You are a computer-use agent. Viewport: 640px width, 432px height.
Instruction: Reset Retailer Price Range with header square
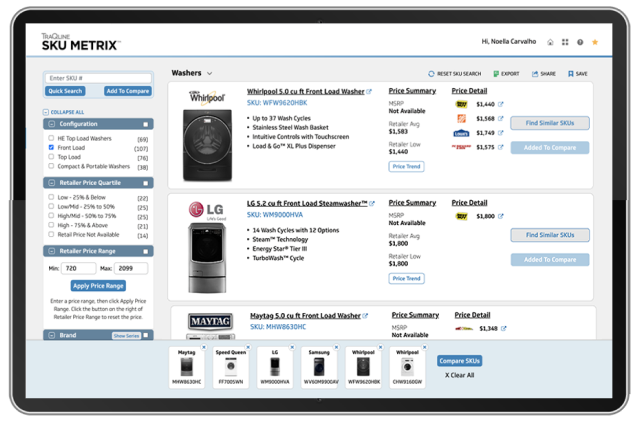[146, 252]
